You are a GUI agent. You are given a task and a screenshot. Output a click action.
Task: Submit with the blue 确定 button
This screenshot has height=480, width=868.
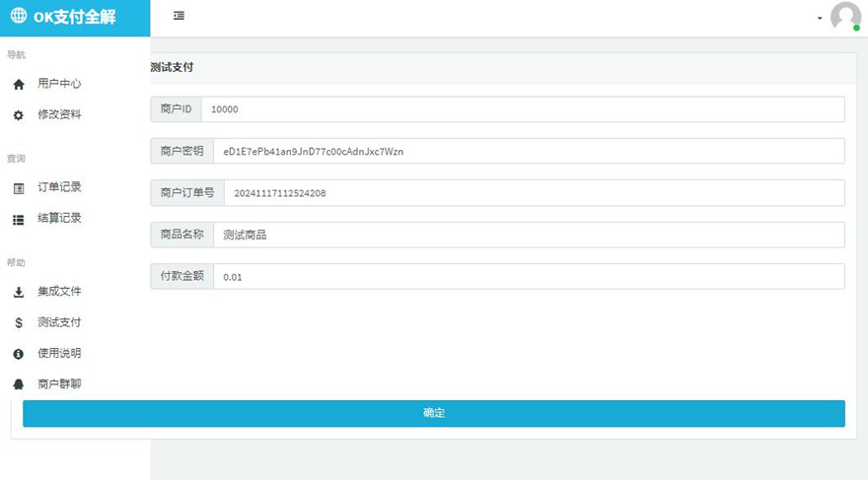[x=434, y=413]
